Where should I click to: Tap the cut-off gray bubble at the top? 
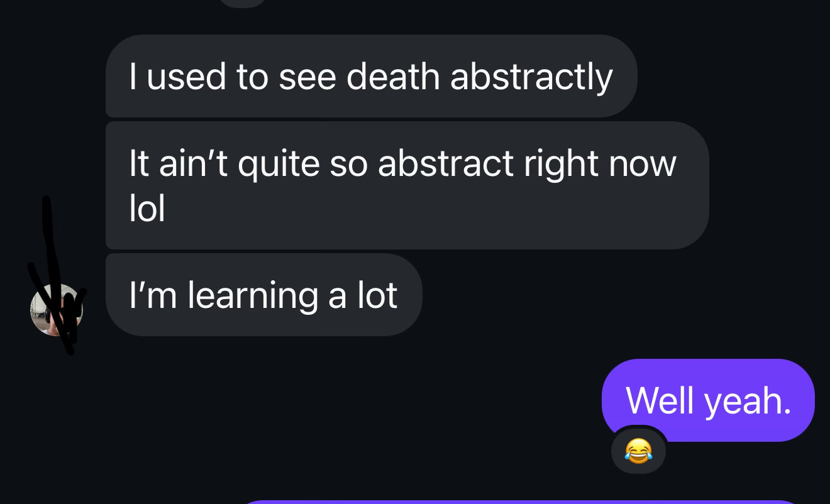tap(243, 3)
